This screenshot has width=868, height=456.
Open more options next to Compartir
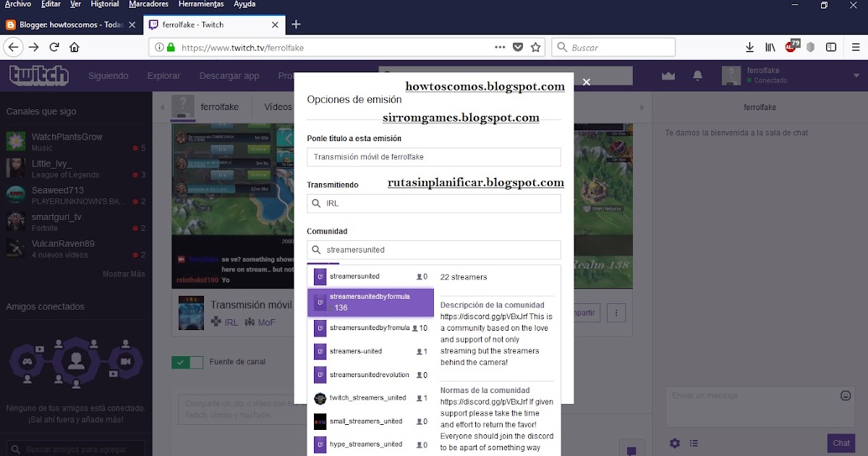pyautogui.click(x=616, y=312)
